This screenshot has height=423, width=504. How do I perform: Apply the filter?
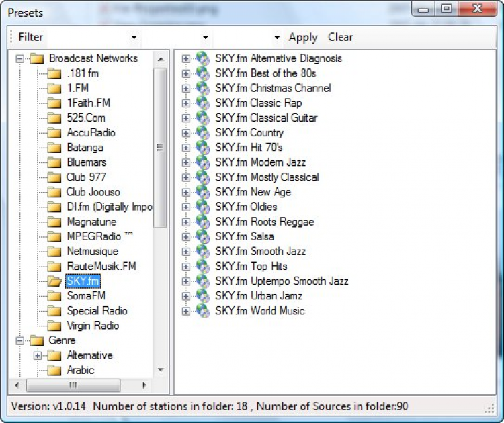click(x=303, y=38)
